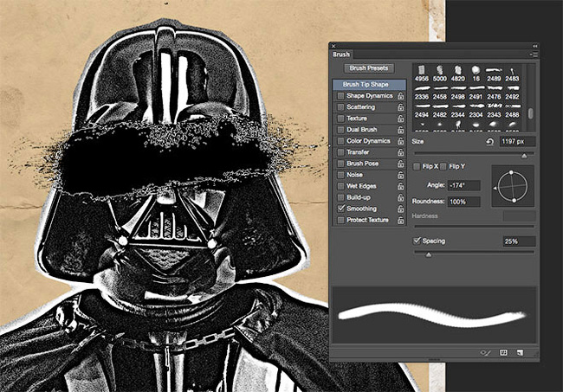563x392 pixels.
Task: Pick brush stroke preset 2488
Action: [x=512, y=111]
